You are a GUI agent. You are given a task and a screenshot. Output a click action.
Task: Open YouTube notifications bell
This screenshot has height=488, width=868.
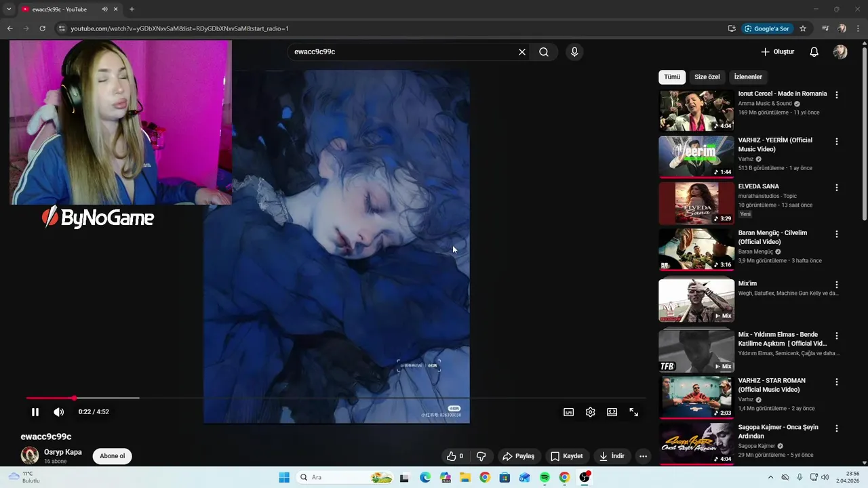point(814,52)
